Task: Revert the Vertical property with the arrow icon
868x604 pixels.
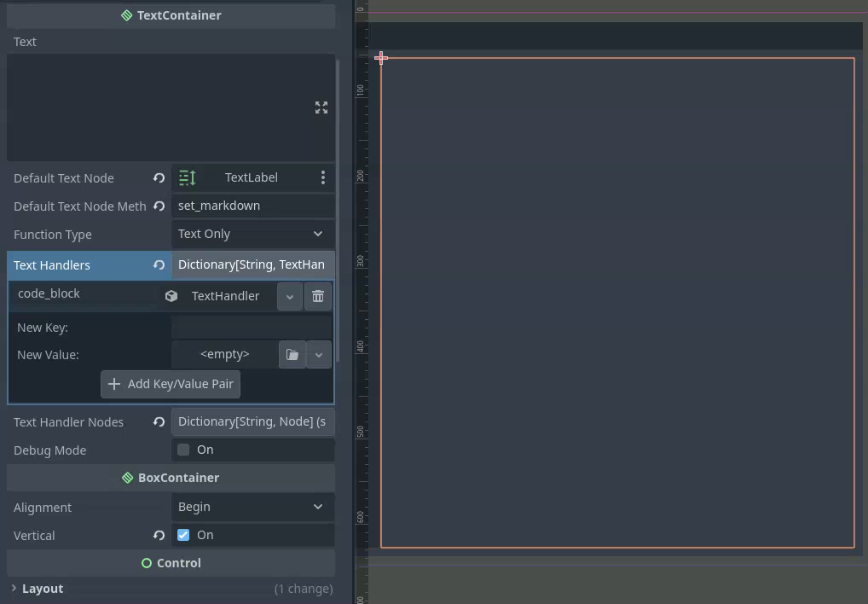Action: coord(159,535)
